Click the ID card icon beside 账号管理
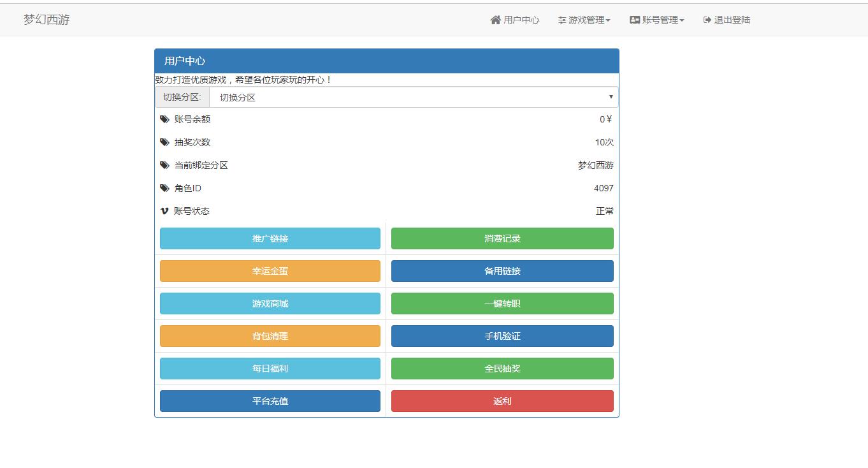This screenshot has height=468, width=868. point(635,20)
